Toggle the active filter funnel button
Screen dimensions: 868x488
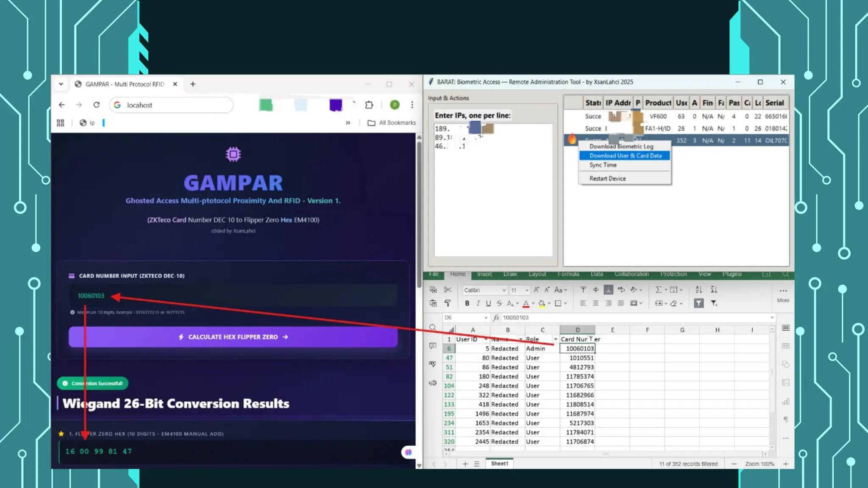[x=699, y=303]
